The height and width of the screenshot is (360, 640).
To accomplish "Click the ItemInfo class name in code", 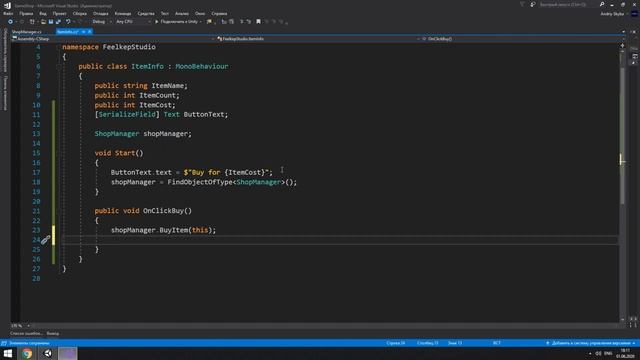I will coord(147,67).
